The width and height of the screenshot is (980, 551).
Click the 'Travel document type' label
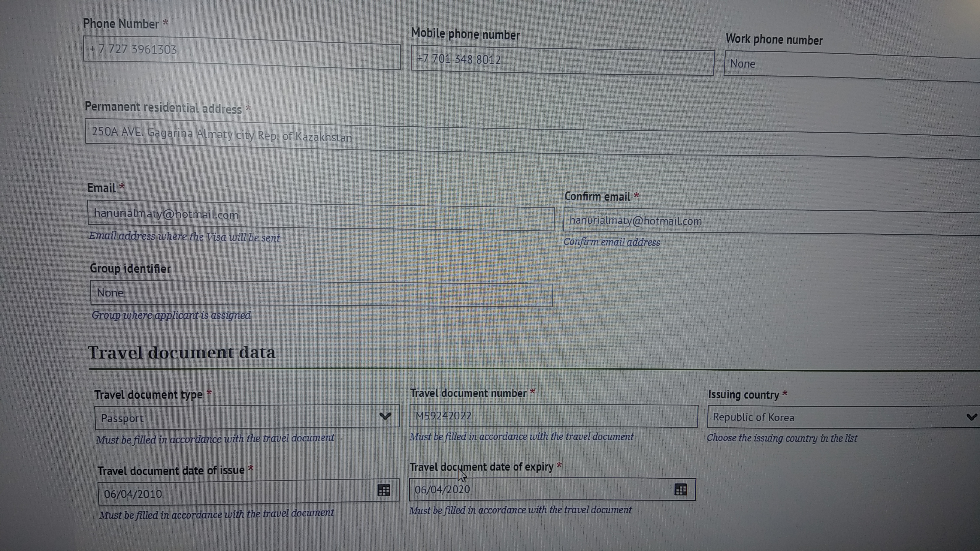tap(148, 395)
